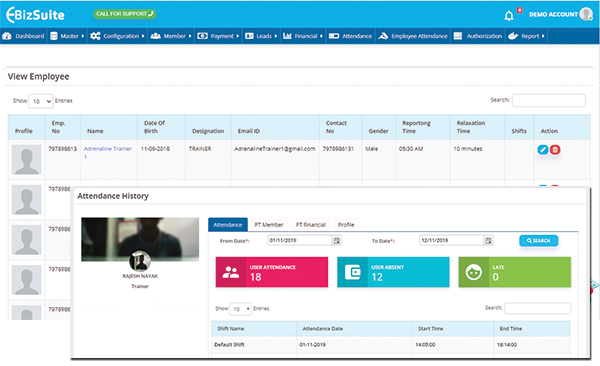Screen dimensions: 600x366
Task: Open the Attendance History entries dropdown
Action: click(x=240, y=309)
